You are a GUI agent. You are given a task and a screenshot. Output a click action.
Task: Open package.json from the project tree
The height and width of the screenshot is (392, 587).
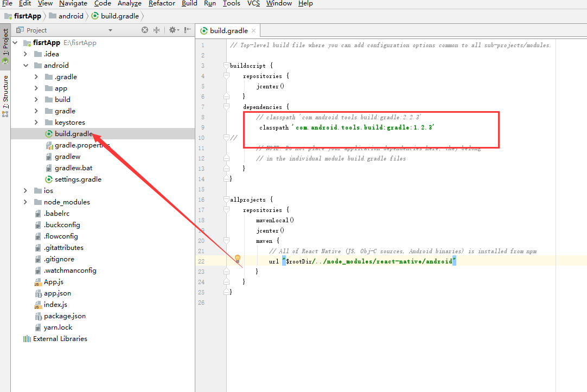pos(65,316)
